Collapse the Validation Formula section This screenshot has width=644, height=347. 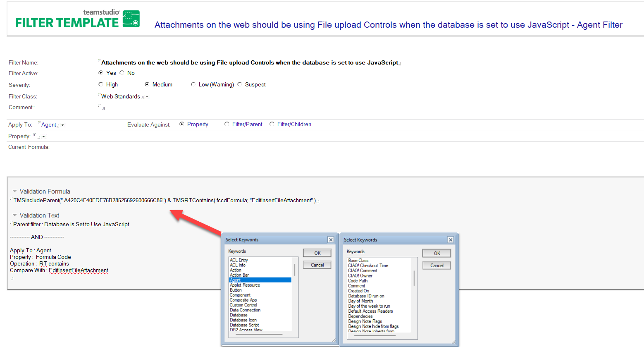click(15, 191)
